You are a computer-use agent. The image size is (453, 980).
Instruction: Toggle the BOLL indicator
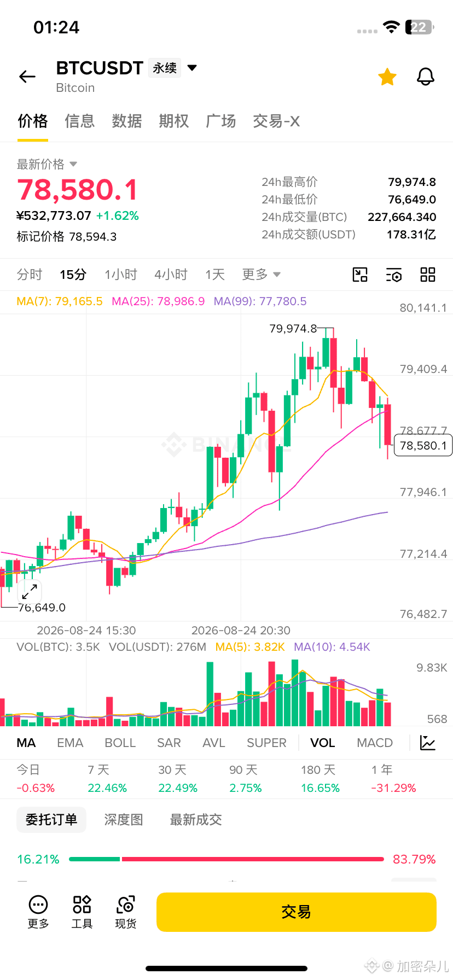pyautogui.click(x=120, y=743)
